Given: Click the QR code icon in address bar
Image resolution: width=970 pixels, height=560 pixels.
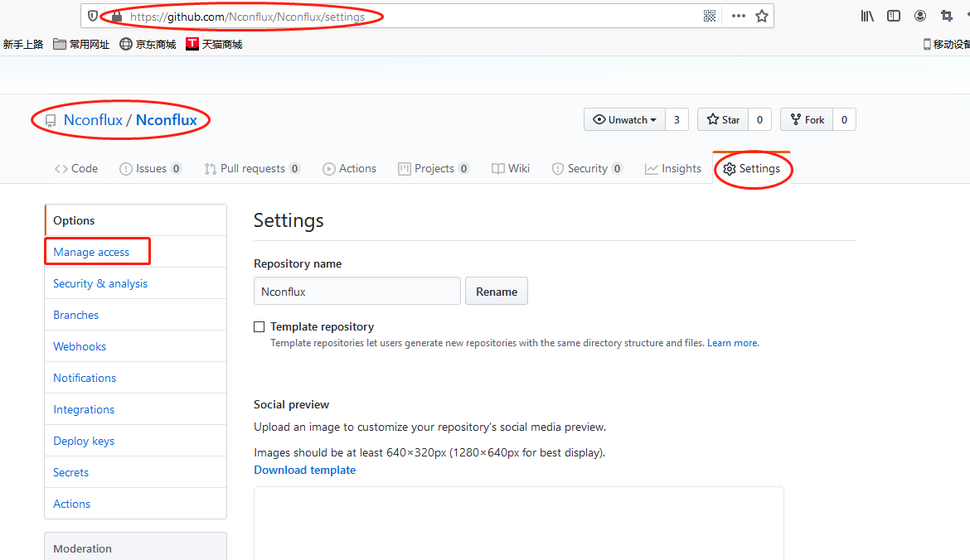Looking at the screenshot, I should coord(710,16).
